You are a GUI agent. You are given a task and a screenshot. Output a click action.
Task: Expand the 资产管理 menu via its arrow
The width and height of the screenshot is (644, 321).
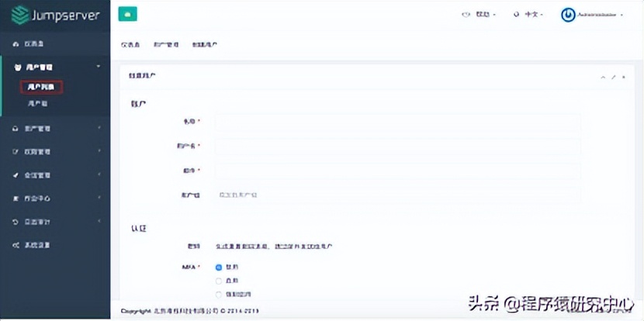(x=99, y=128)
